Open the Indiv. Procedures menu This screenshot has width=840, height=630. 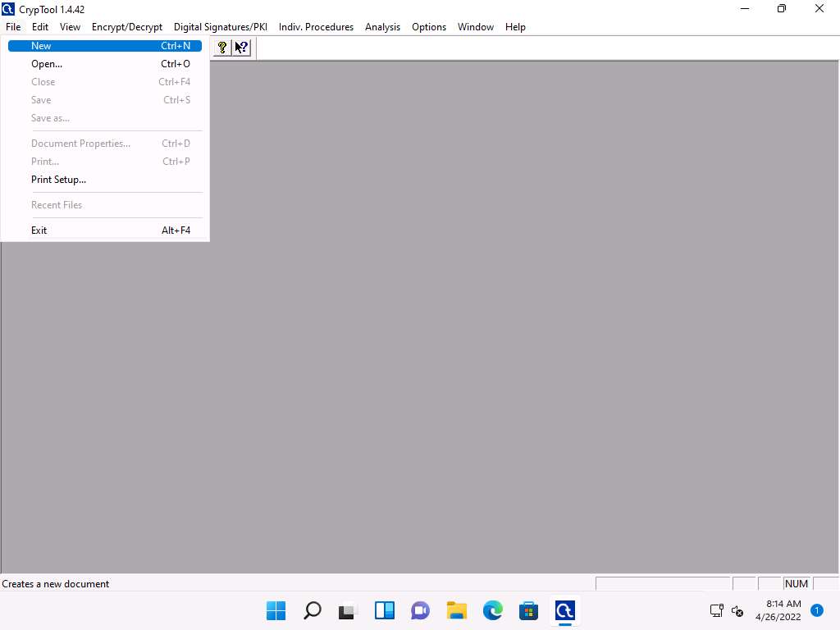click(316, 27)
